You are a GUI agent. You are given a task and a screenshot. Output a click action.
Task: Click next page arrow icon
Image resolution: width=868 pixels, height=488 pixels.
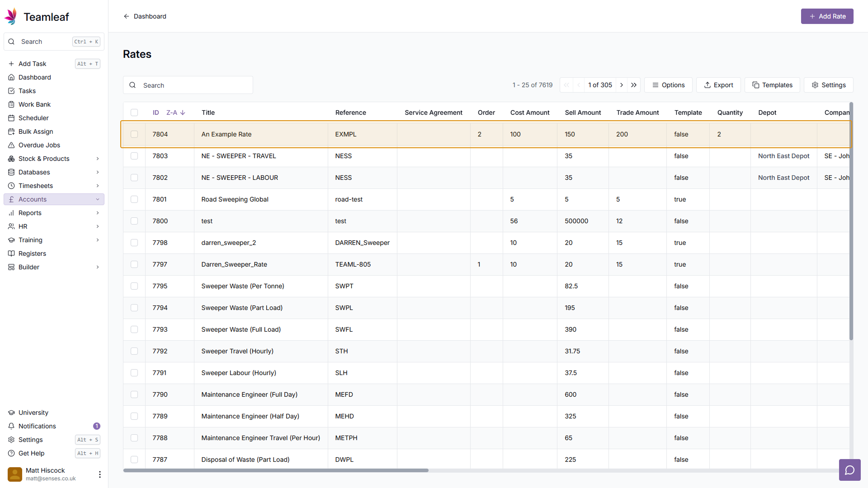pos(622,85)
